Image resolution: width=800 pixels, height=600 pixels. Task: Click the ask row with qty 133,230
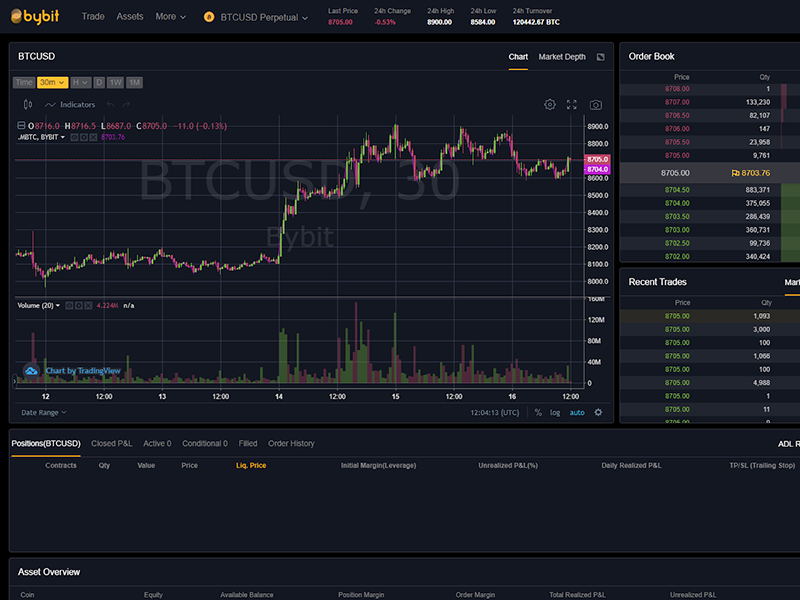(710, 103)
